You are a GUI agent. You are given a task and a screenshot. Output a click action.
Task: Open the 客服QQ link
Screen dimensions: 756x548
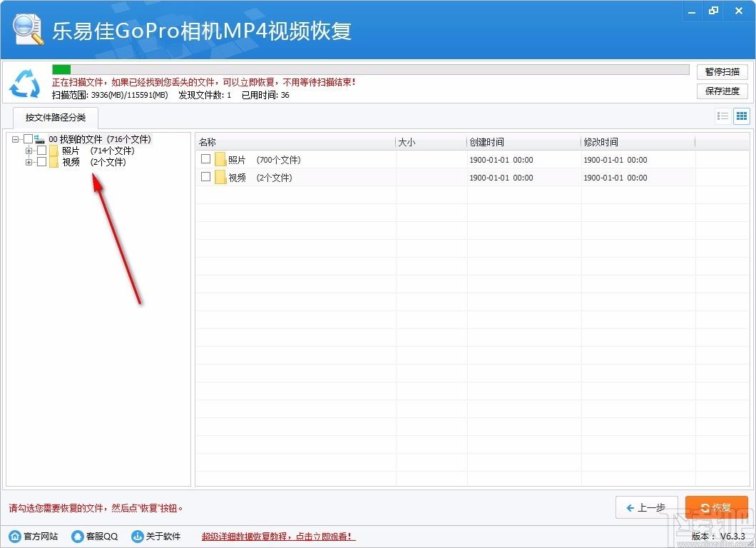(x=102, y=537)
